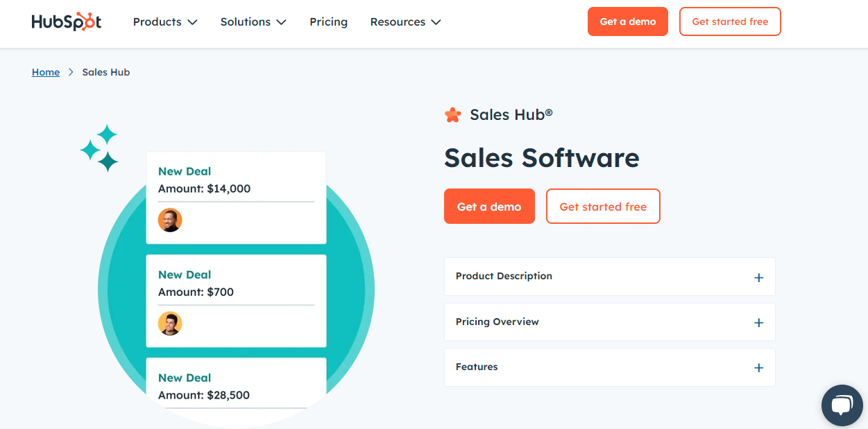This screenshot has width=868, height=429.
Task: Follow the Home breadcrumb link
Action: tap(46, 72)
